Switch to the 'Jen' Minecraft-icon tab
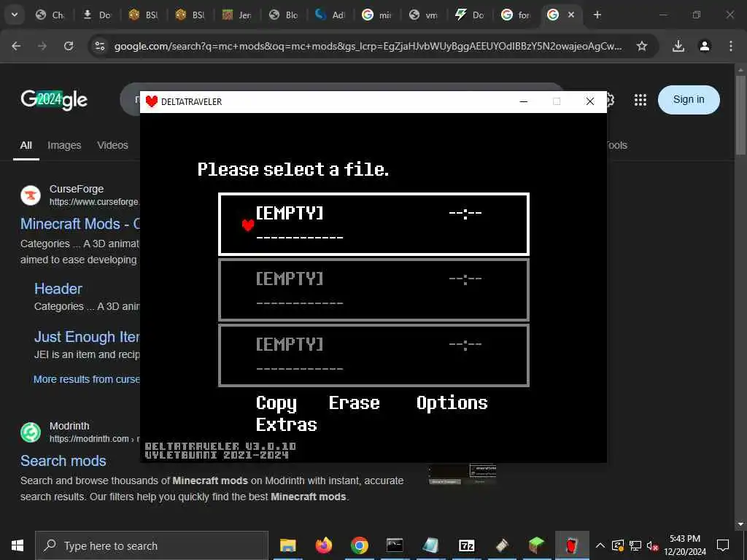 [x=237, y=15]
